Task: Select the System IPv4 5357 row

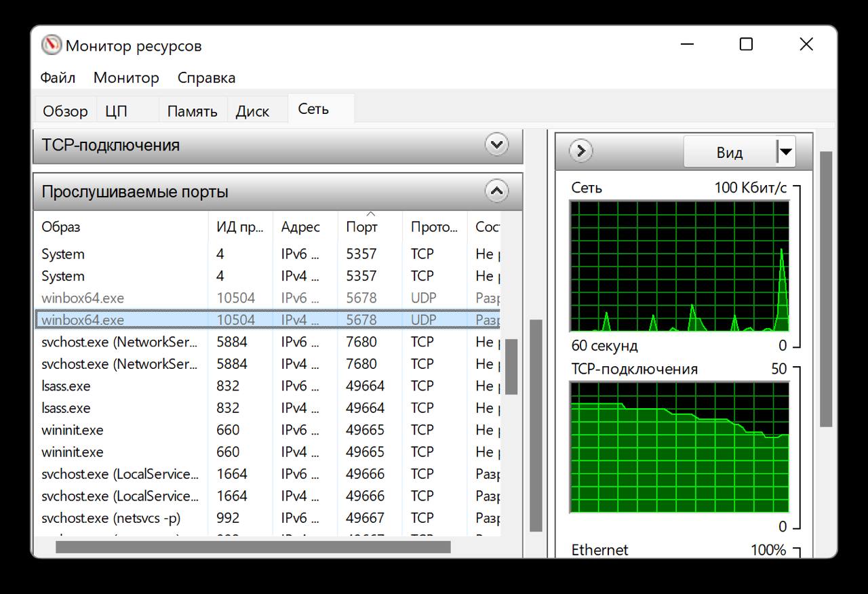Action: 267,276
